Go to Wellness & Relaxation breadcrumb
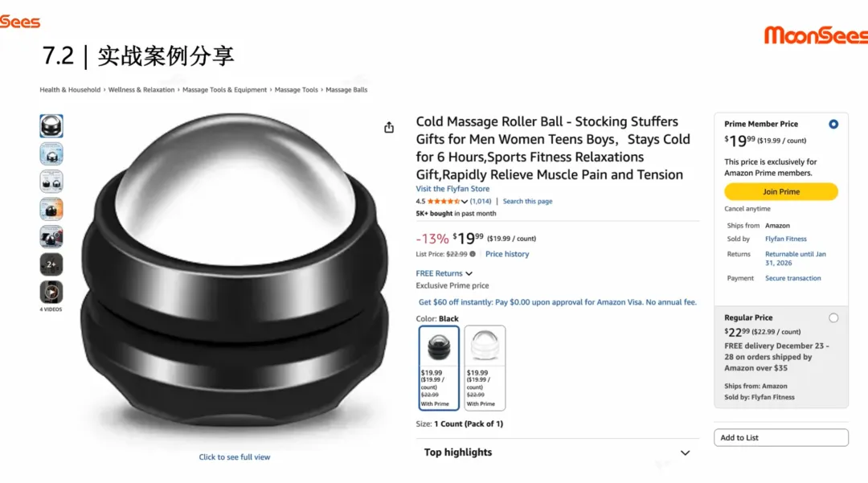868x483 pixels. [141, 90]
